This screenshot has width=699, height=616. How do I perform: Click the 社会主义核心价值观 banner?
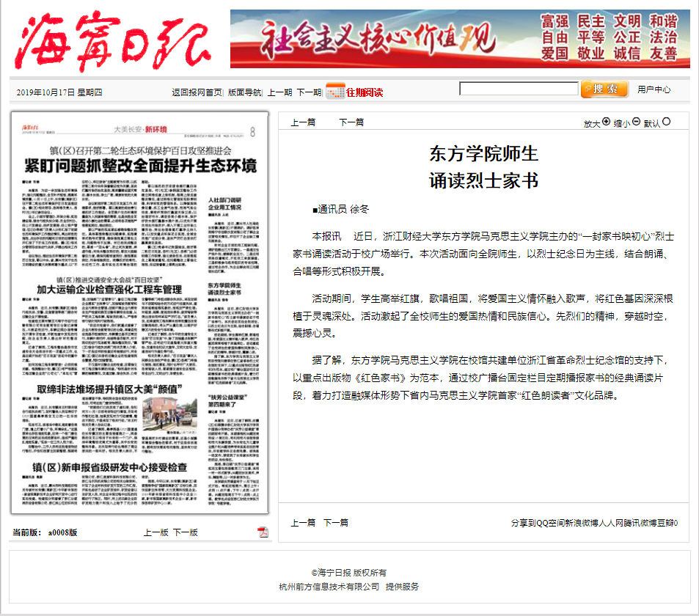tap(460, 39)
